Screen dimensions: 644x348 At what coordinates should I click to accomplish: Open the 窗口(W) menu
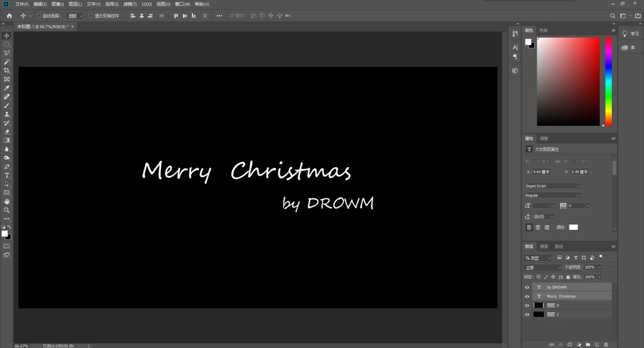click(182, 4)
